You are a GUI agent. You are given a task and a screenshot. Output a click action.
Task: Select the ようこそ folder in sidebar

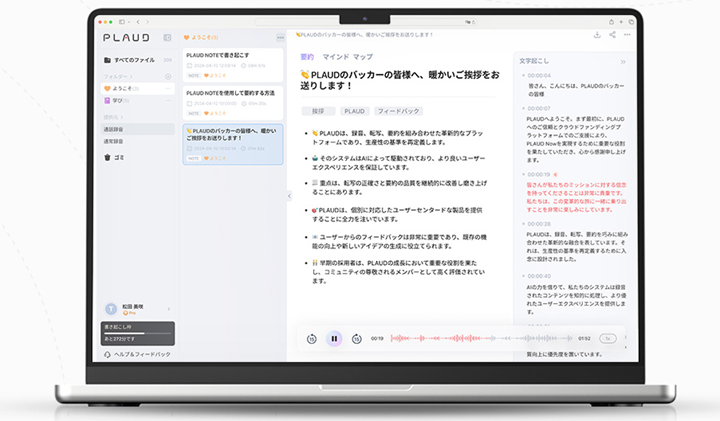137,89
